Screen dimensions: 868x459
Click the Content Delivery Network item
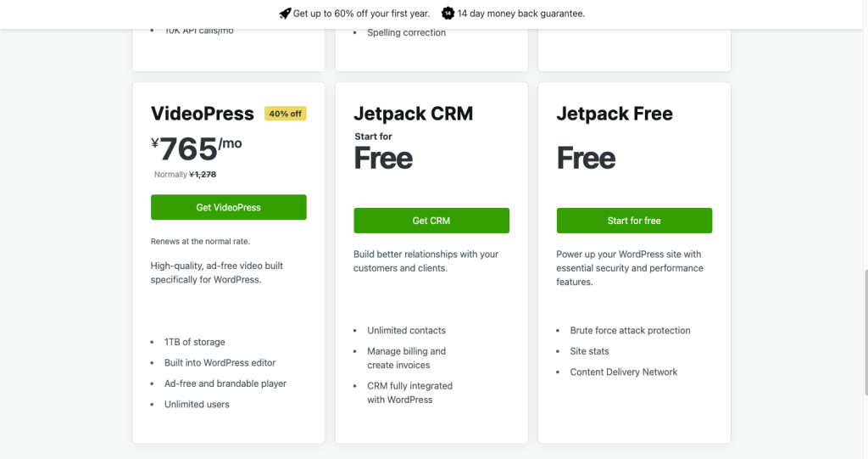(623, 372)
